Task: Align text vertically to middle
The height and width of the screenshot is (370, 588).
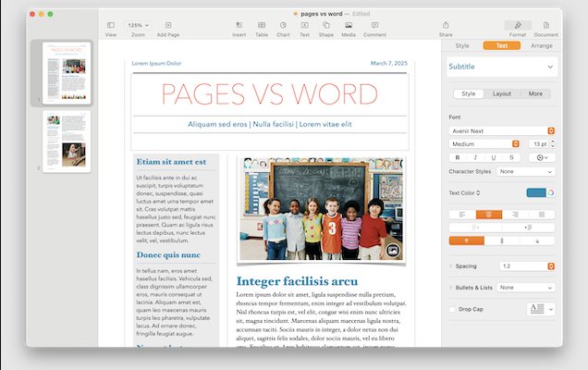Action: (502, 240)
